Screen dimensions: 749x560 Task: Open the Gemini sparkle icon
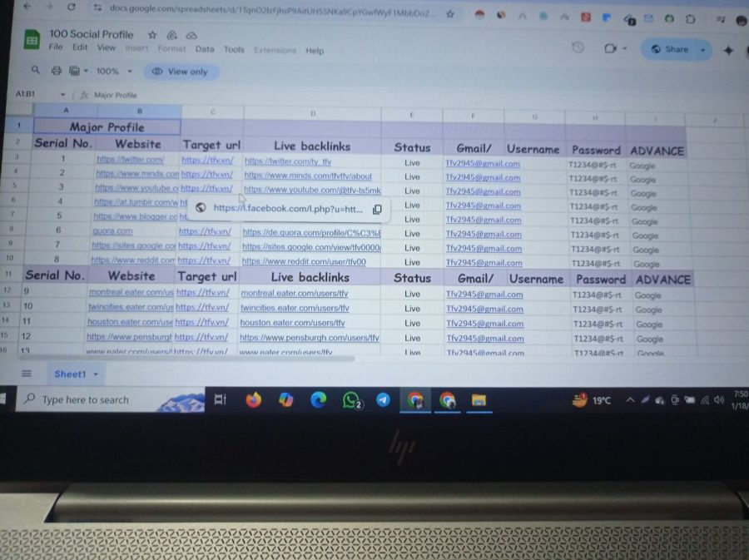[x=728, y=50]
